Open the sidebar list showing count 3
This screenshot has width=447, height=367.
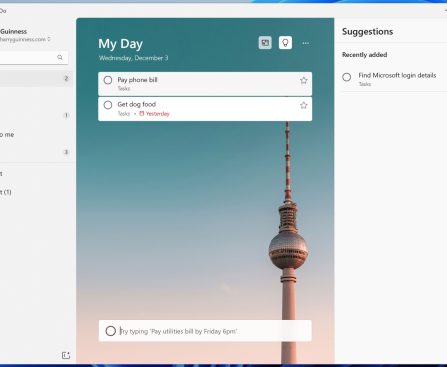[x=36, y=152]
